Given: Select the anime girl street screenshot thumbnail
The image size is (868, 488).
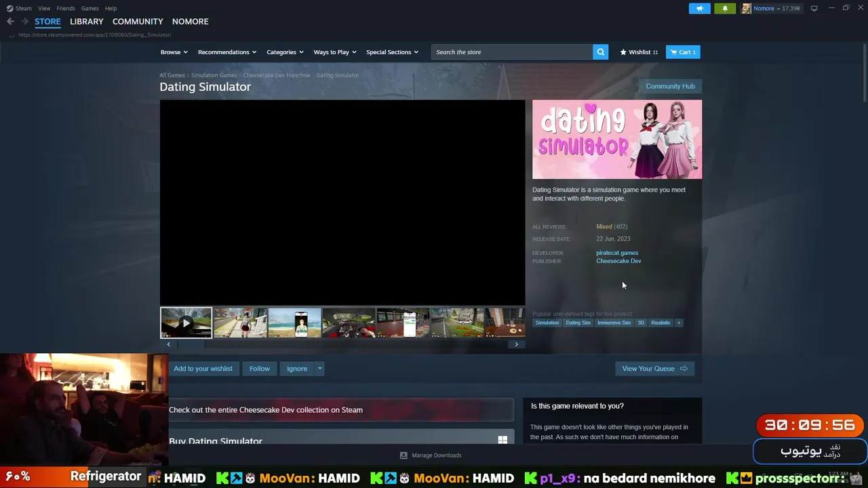Looking at the screenshot, I should pos(240,323).
